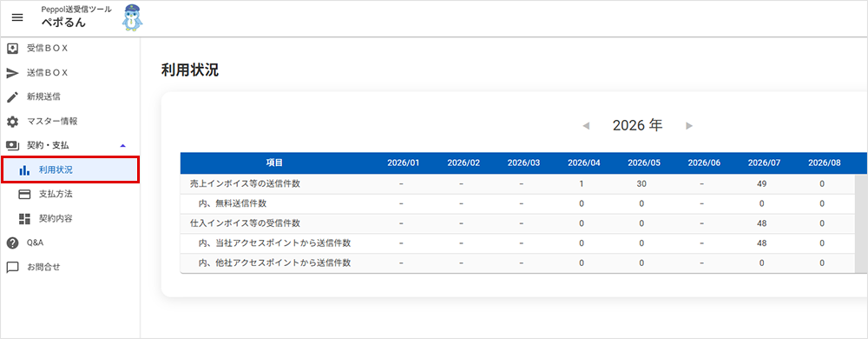
Task: Click 仕入インボイス等の受信件数 row label
Action: pyautogui.click(x=246, y=223)
